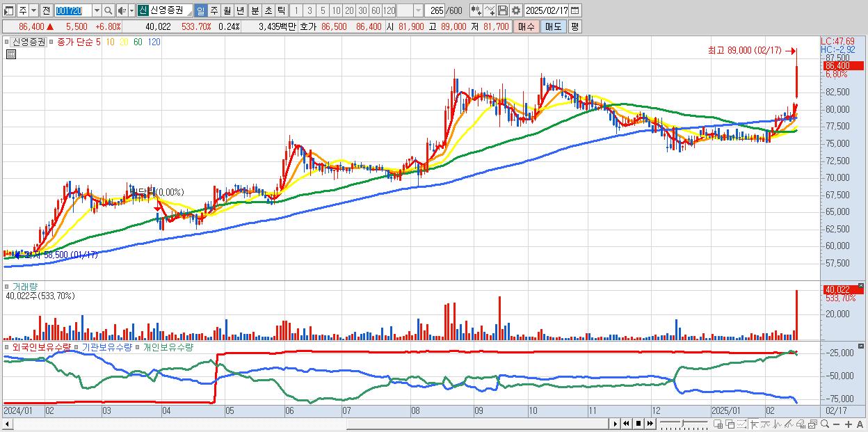Select the 30 interval button
The height and width of the screenshot is (432, 868).
362,10
